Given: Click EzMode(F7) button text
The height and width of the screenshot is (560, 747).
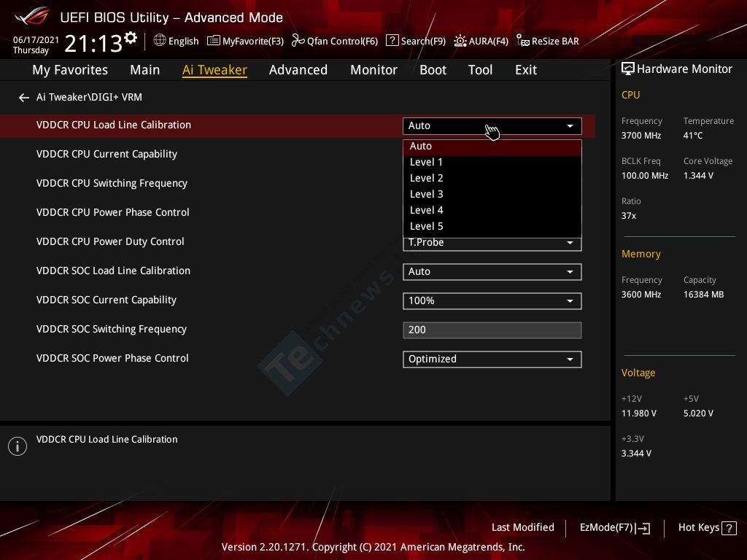Looking at the screenshot, I should [606, 528].
